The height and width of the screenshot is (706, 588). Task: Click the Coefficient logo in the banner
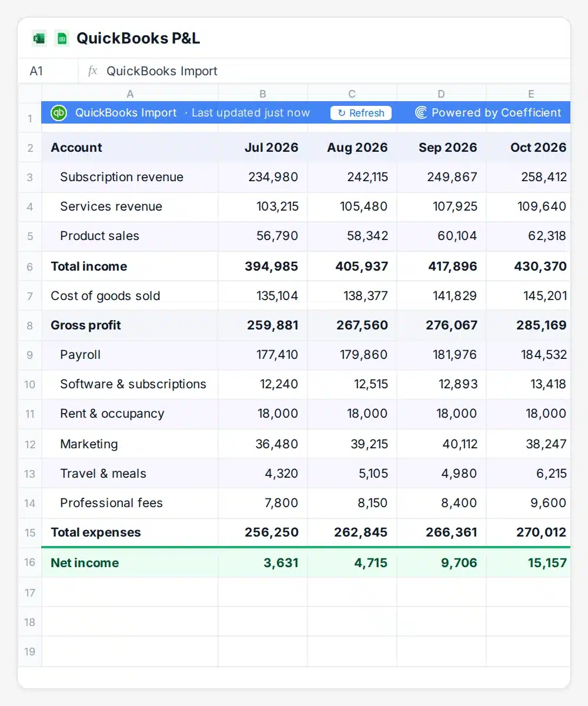421,113
